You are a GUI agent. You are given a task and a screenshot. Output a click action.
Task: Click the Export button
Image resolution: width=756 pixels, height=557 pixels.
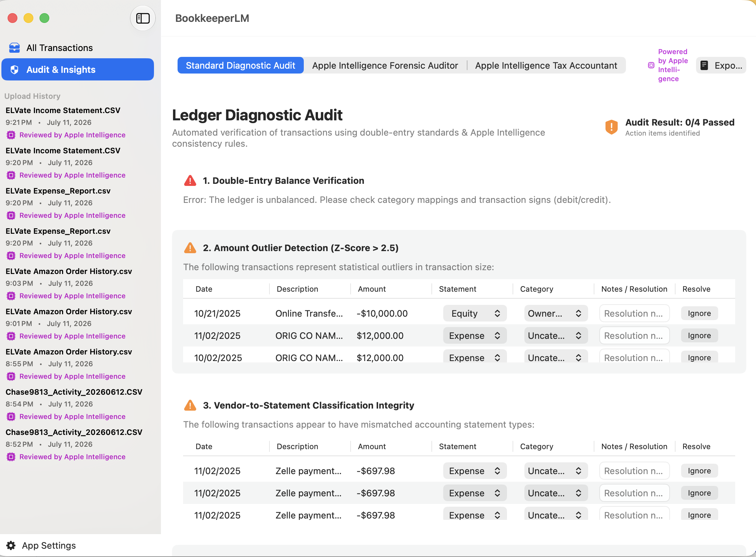(721, 65)
